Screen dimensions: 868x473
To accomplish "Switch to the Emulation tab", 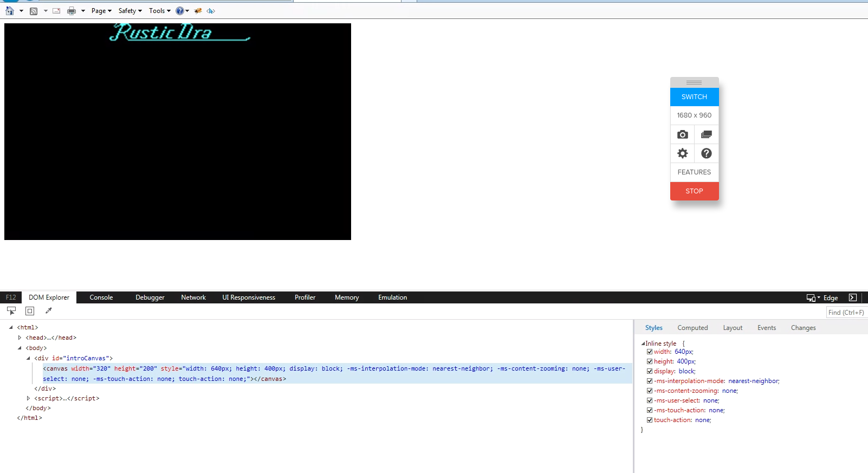I will tap(393, 297).
